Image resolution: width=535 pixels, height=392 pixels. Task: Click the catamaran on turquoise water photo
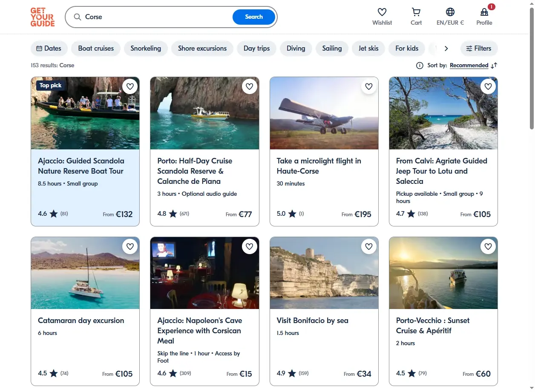(x=85, y=273)
